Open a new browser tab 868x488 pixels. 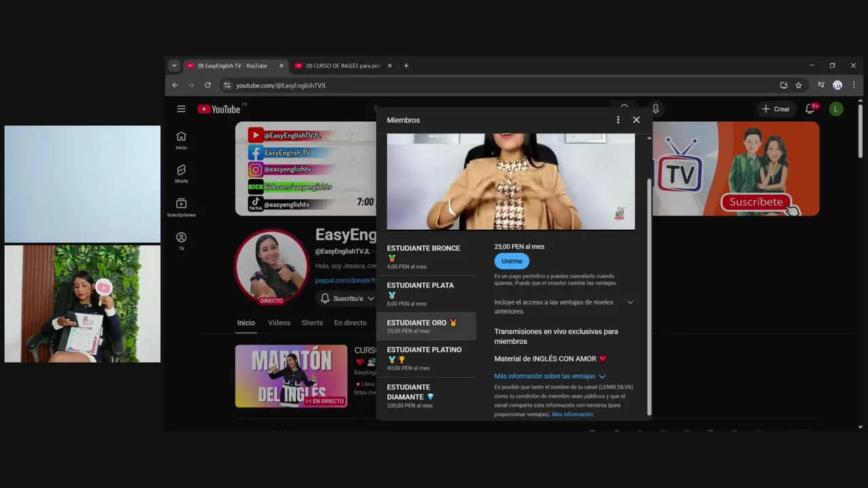coord(406,66)
